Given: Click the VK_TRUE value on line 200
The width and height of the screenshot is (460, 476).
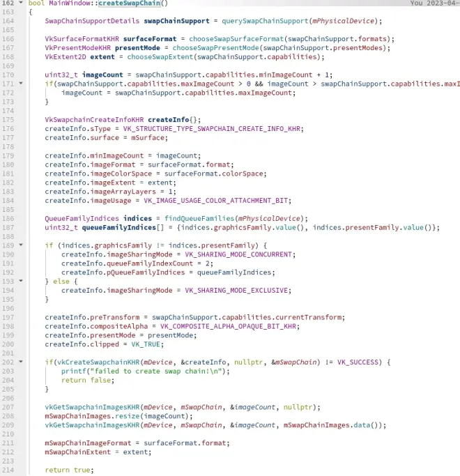Looking at the screenshot, I should point(146,344).
